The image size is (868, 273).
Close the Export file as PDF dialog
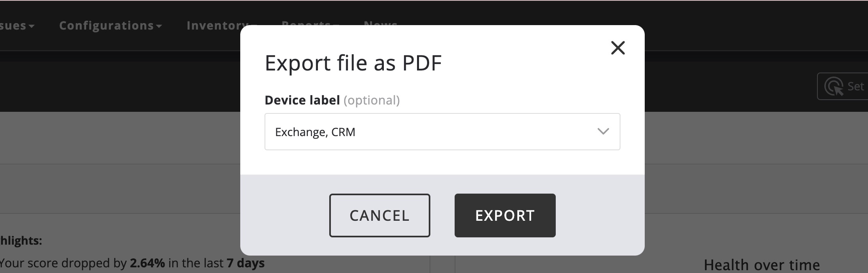[x=618, y=48]
